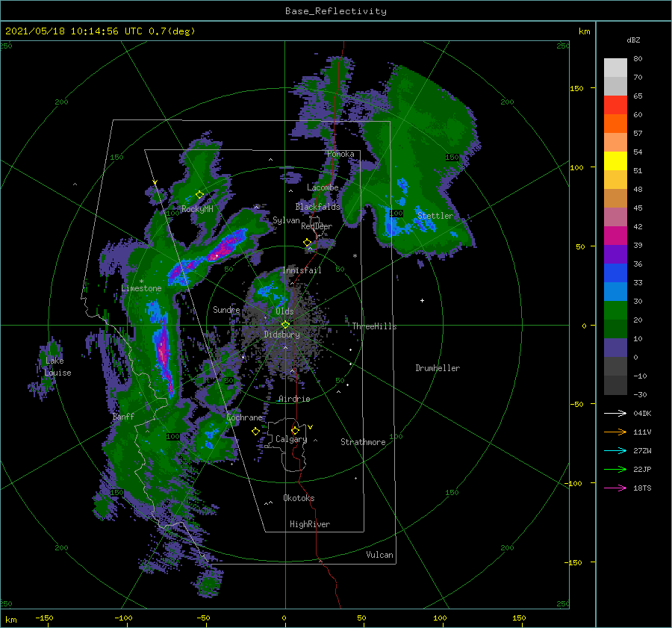This screenshot has width=672, height=628.
Task: Click the Stettler city label
Action: 435,216
